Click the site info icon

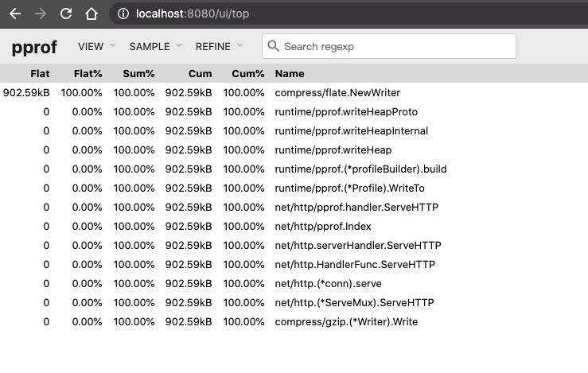pyautogui.click(x=123, y=14)
